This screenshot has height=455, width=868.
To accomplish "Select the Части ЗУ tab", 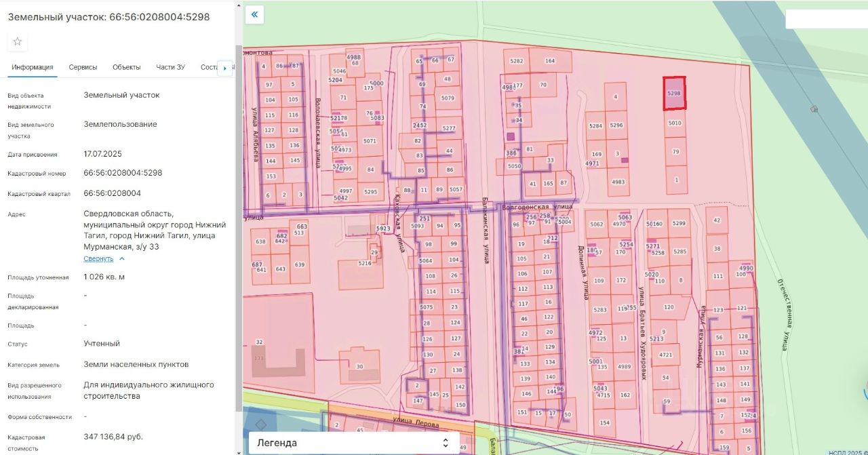I will [170, 67].
